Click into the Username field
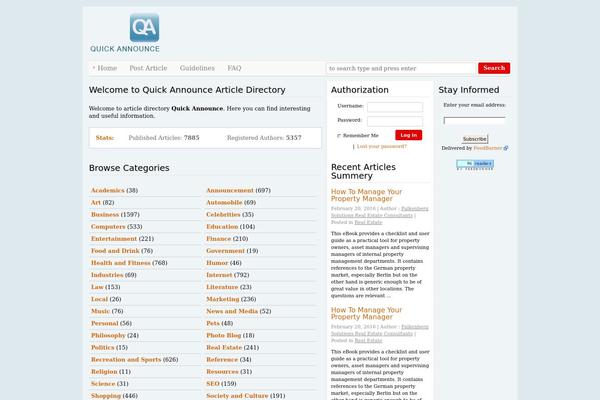The width and height of the screenshot is (600, 400). pos(395,107)
